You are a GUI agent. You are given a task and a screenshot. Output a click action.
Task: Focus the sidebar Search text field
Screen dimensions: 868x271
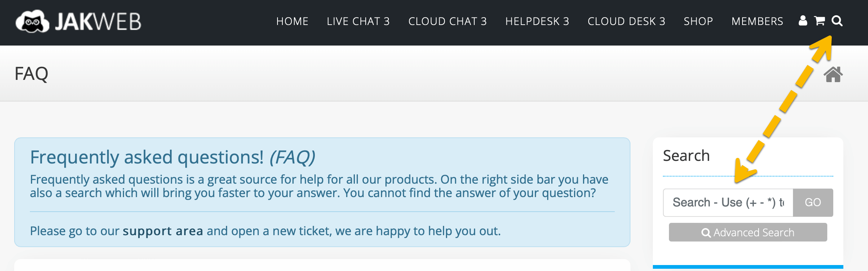[x=728, y=203]
